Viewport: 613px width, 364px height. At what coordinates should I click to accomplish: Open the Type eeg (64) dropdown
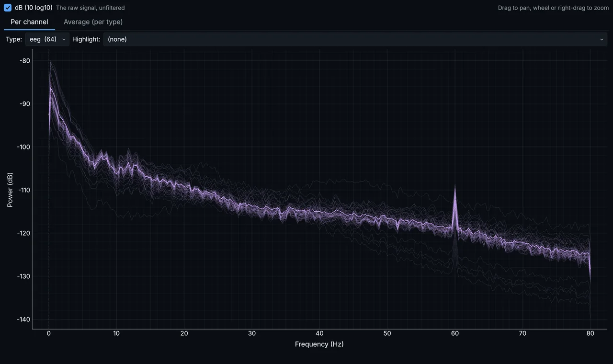tap(47, 39)
